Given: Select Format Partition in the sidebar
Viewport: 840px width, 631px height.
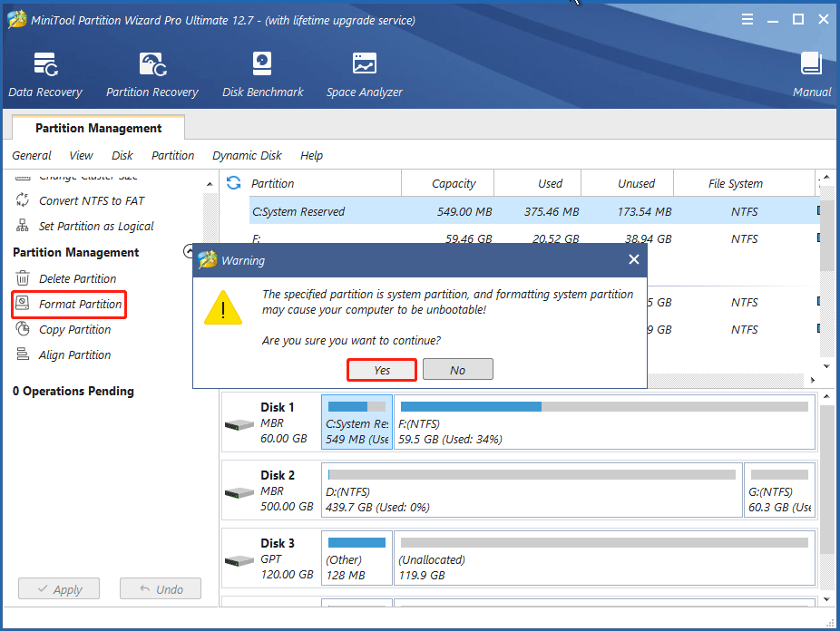Looking at the screenshot, I should point(81,304).
